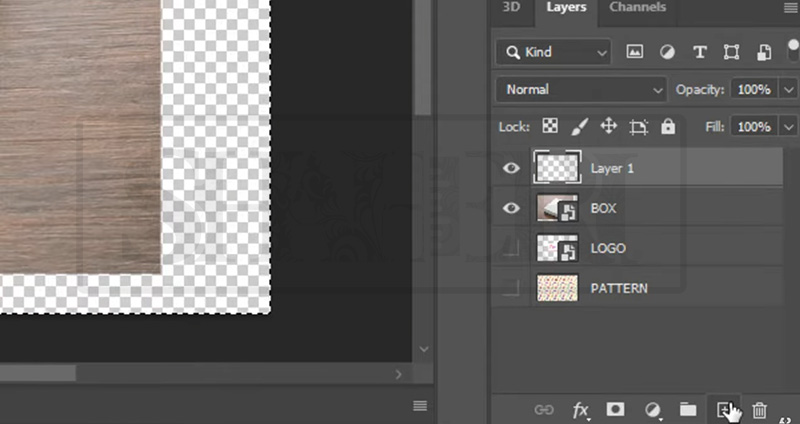800x424 pixels.
Task: Click the adjustment layer filter icon
Action: click(666, 52)
